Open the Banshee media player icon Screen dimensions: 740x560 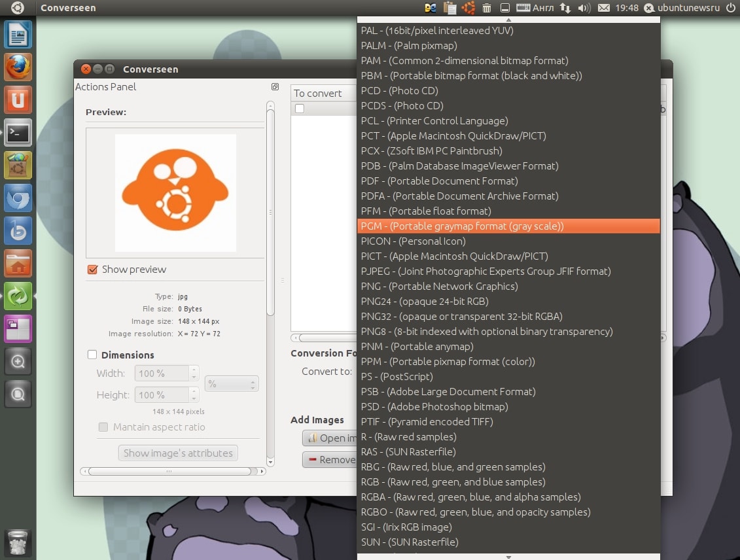[x=18, y=231]
